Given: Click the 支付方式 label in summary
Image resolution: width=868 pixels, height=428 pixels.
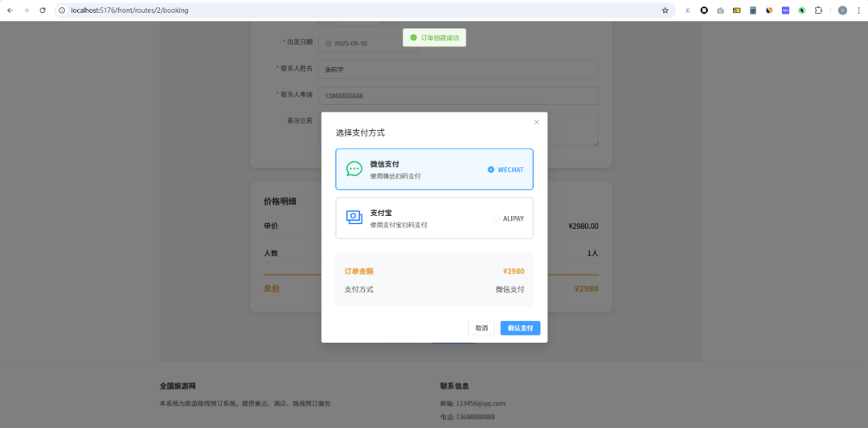Looking at the screenshot, I should pyautogui.click(x=358, y=289).
